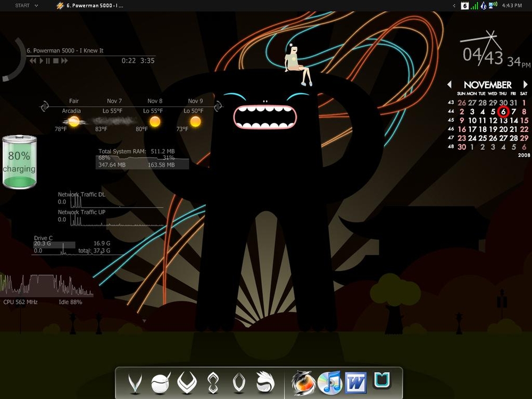This screenshot has width=532, height=399.
Task: Expand the hidden system tray icons
Action: pos(454,6)
